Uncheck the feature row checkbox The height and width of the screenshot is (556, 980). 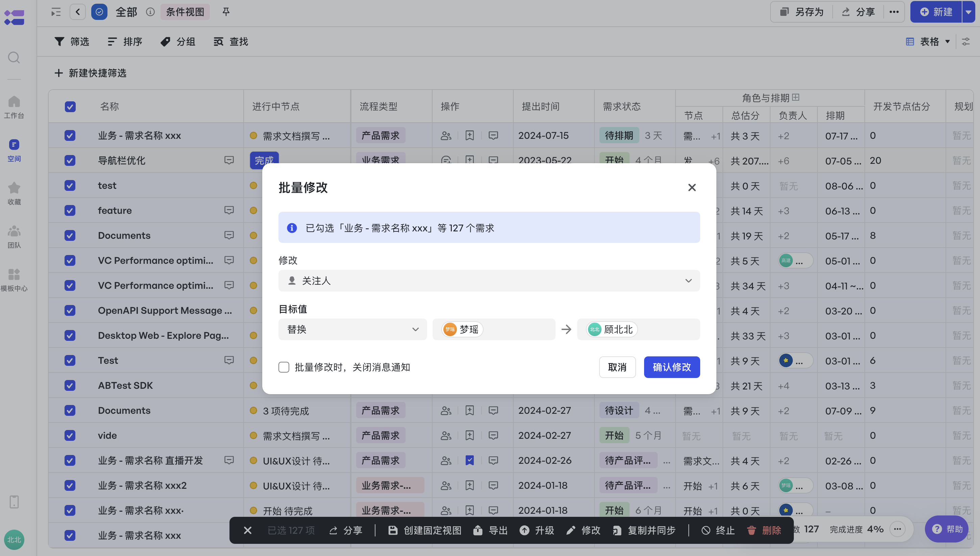tap(70, 210)
